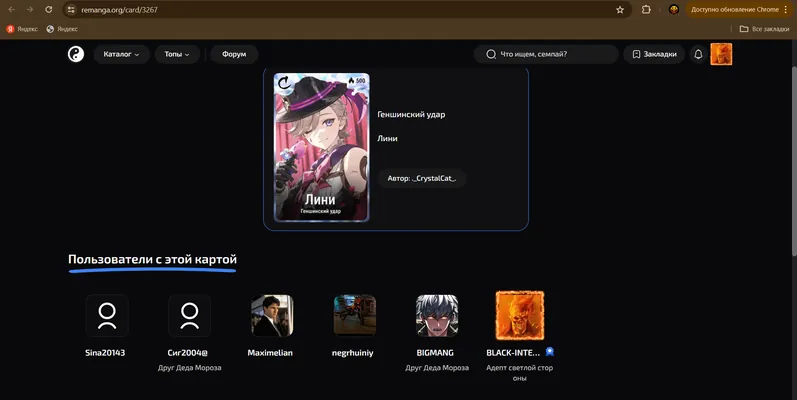Open the site information icon in address bar
797x400 pixels.
pos(71,10)
